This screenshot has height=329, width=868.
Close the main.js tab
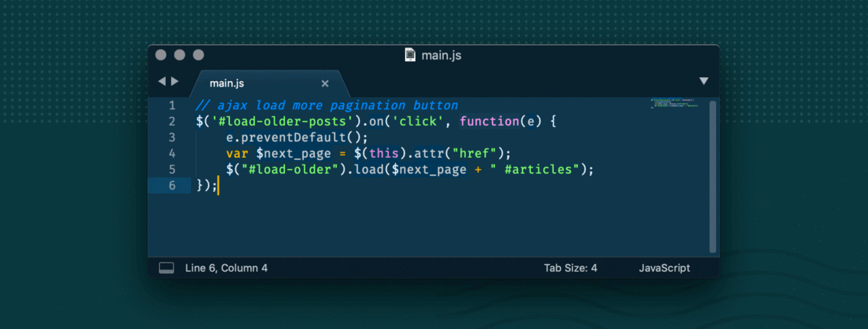(325, 83)
